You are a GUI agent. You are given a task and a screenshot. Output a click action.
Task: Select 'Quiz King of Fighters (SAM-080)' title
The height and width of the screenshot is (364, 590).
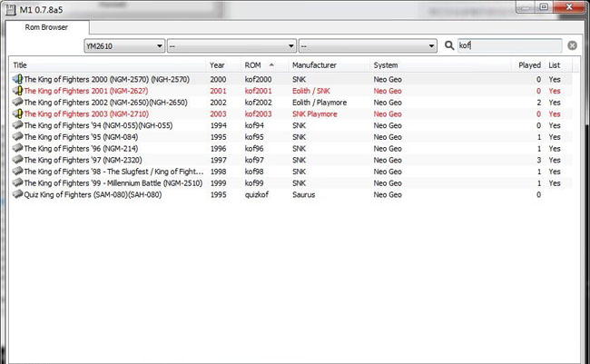(93, 194)
